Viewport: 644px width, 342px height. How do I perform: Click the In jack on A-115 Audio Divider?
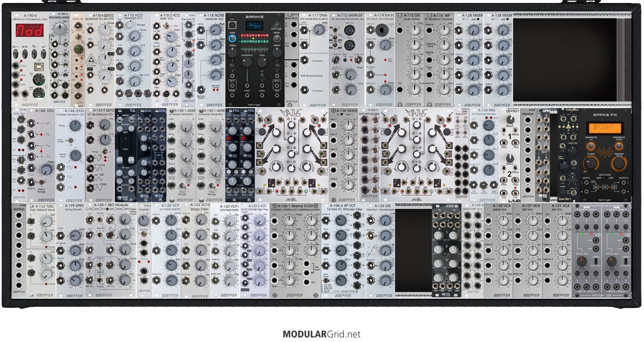[400, 31]
